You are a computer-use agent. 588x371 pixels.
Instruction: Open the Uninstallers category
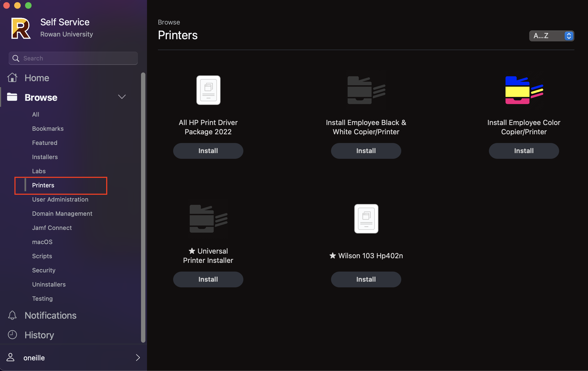tap(49, 284)
